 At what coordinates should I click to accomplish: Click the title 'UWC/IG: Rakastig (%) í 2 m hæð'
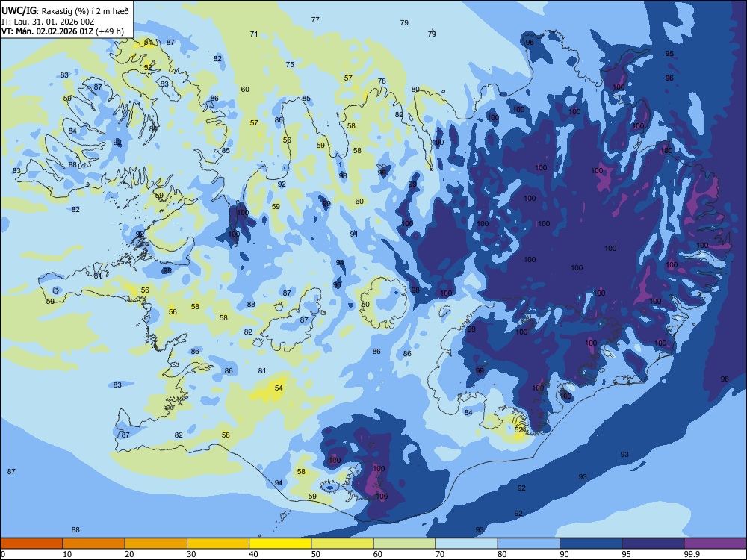coord(65,11)
